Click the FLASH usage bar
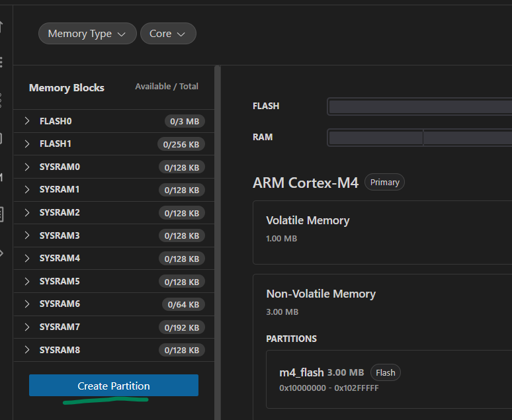This screenshot has width=512, height=420. pos(419,106)
